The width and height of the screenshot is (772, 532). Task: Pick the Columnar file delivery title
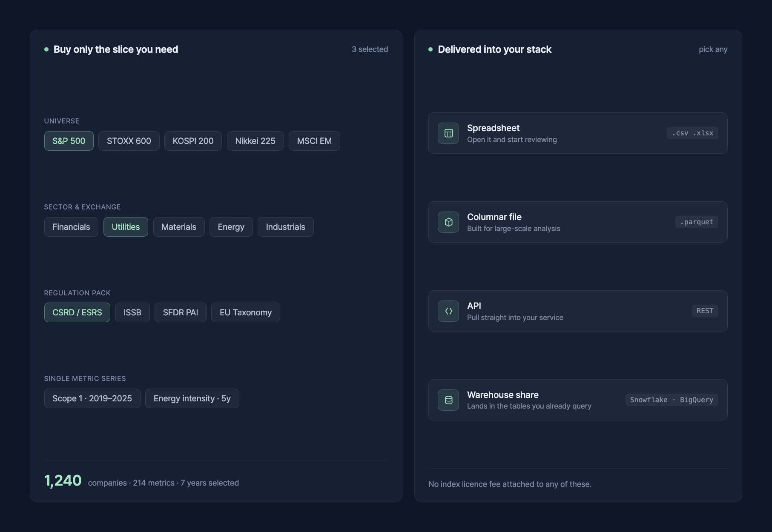click(494, 217)
